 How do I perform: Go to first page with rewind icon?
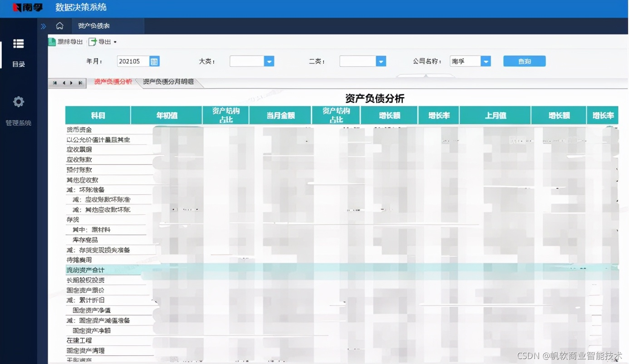click(55, 83)
